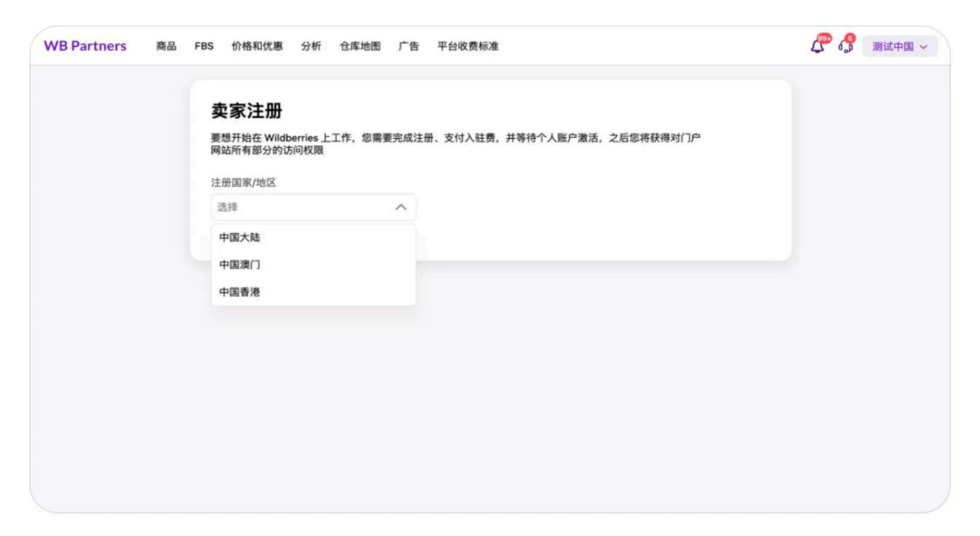Screen dimensions: 980x536
Task: Go to the 广告 section
Action: pos(408,46)
